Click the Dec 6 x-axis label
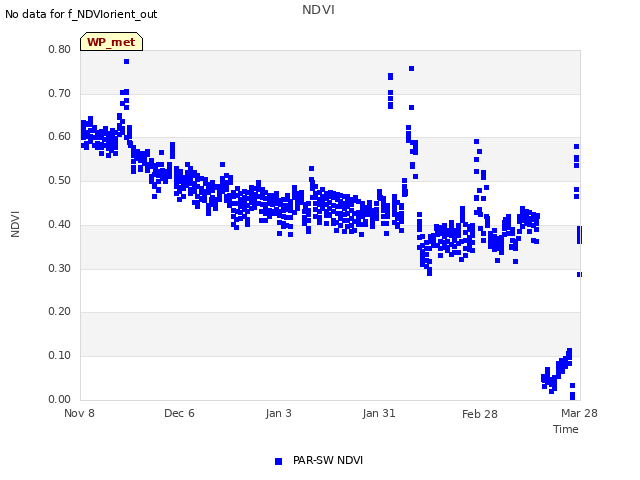This screenshot has width=640, height=480. [179, 413]
